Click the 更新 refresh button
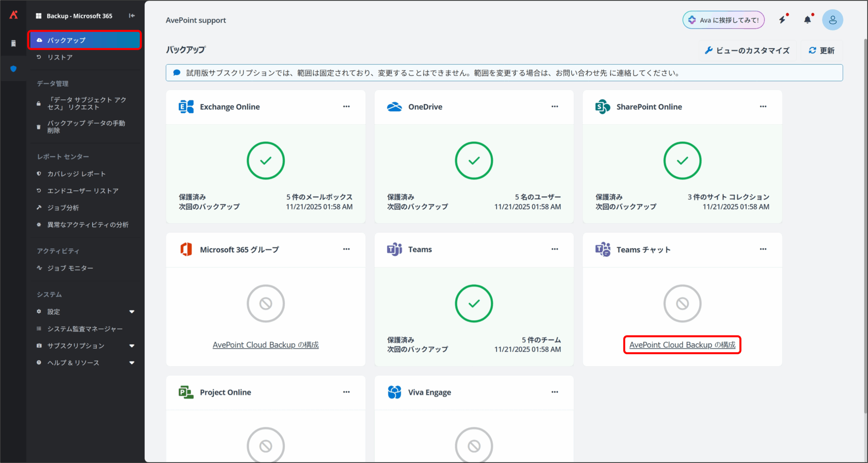Screen dimensions: 868x463 tap(822, 51)
